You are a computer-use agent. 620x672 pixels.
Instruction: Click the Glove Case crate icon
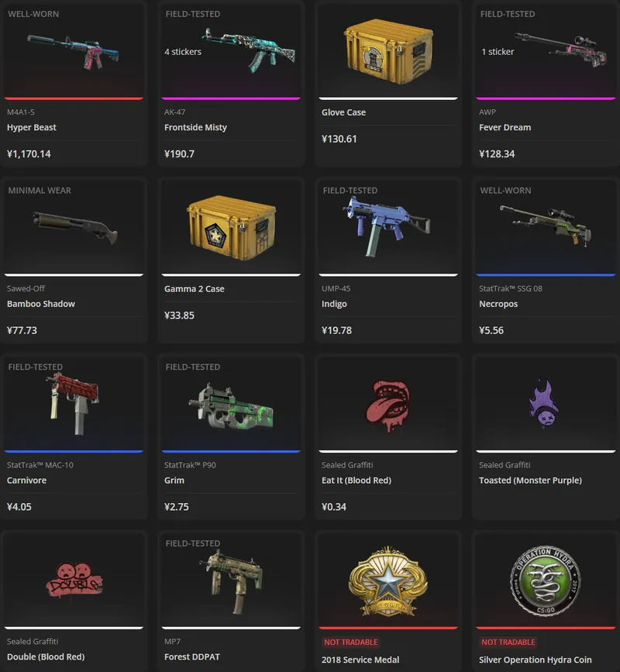pyautogui.click(x=388, y=50)
